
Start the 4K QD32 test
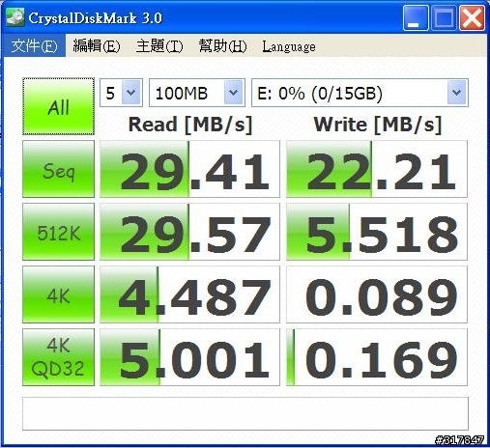[x=58, y=357]
